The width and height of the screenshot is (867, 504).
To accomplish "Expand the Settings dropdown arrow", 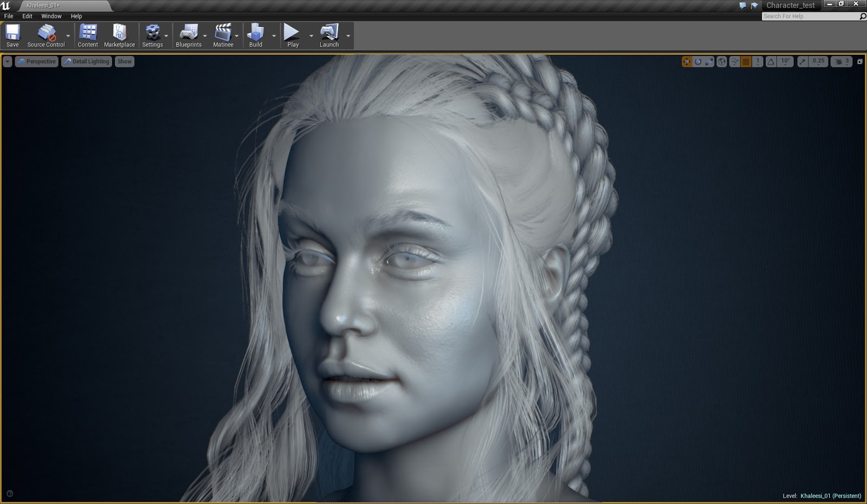I will point(166,36).
